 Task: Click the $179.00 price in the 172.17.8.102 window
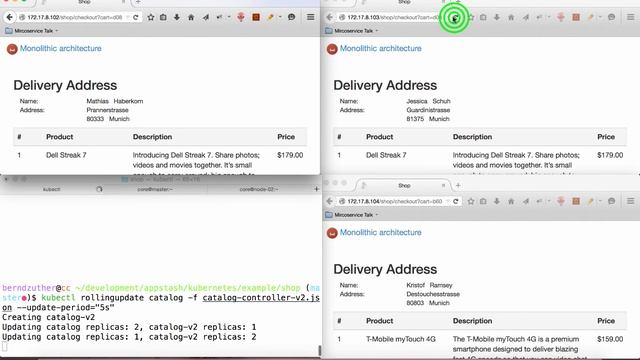coord(290,155)
